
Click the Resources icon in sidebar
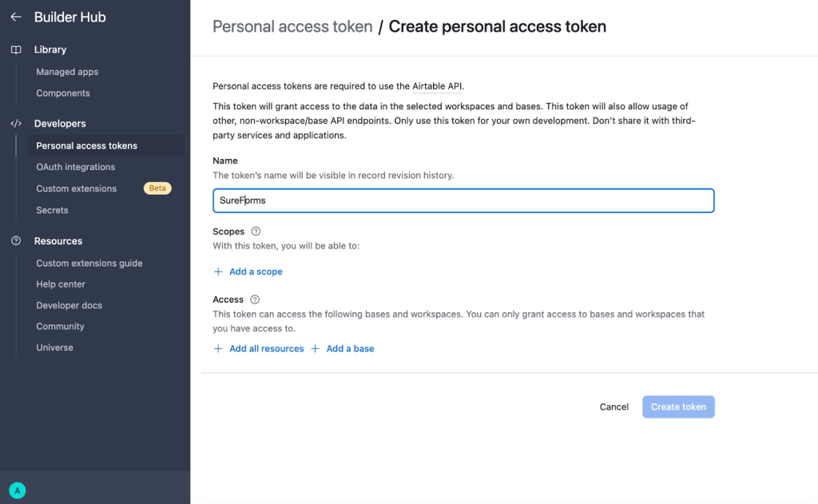pyautogui.click(x=18, y=240)
